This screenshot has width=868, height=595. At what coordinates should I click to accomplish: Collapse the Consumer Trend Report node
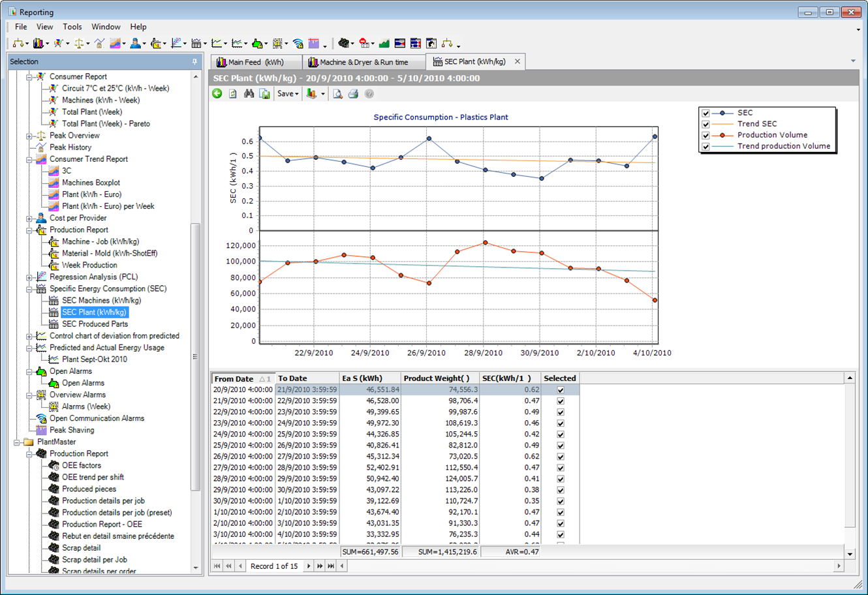click(x=29, y=159)
